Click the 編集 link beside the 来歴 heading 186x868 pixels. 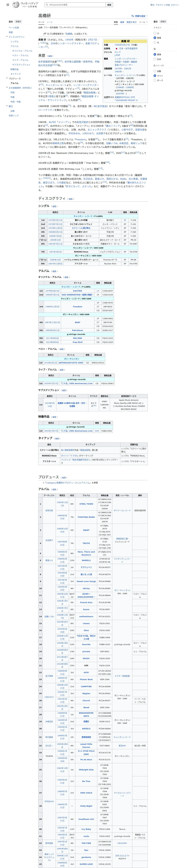coord(50,56)
